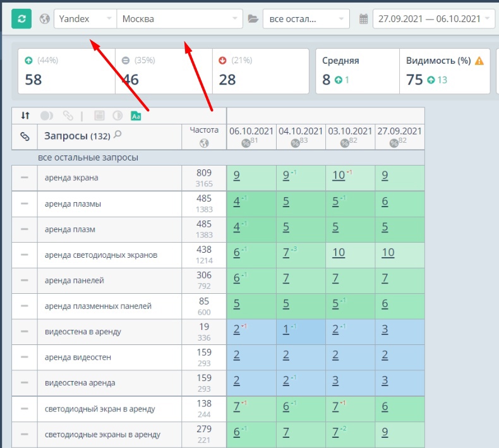Click the layout panel icon in table toolbar
Viewport: 499px width, 448px height.
(x=99, y=116)
